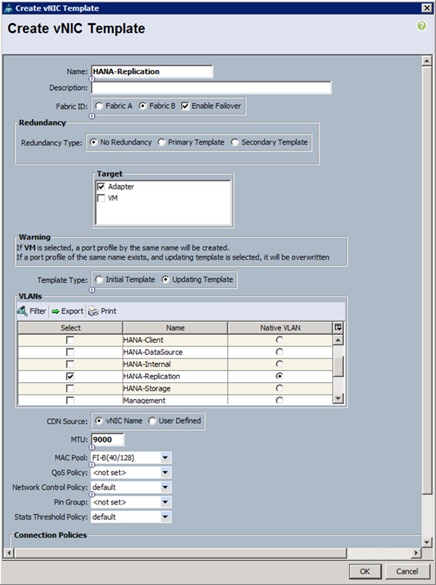
Task: Open the MAC Pool dropdown
Action: pyautogui.click(x=166, y=458)
